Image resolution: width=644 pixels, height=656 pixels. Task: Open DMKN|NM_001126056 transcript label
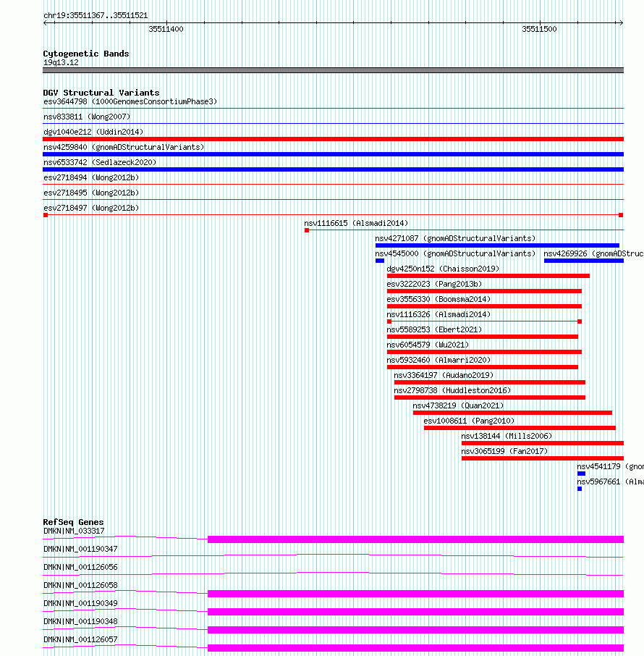80,568
